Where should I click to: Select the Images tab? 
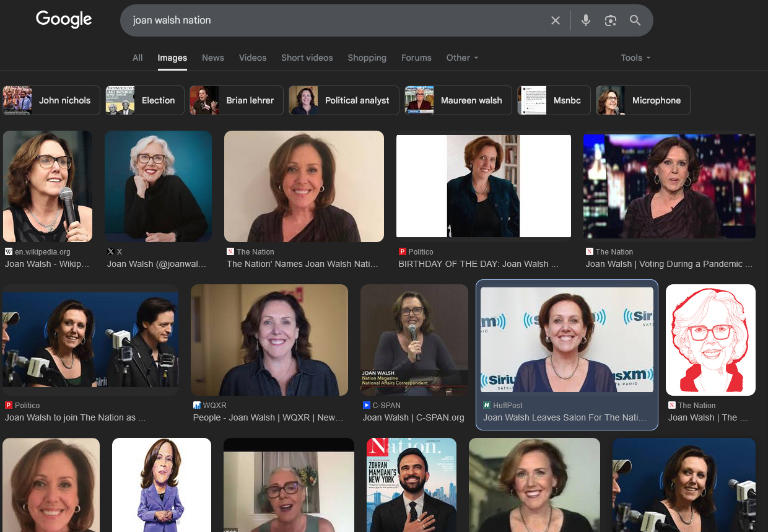click(x=172, y=58)
